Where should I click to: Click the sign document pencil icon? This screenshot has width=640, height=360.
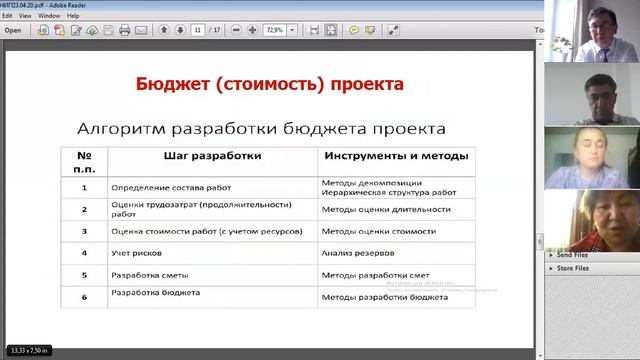76,30
